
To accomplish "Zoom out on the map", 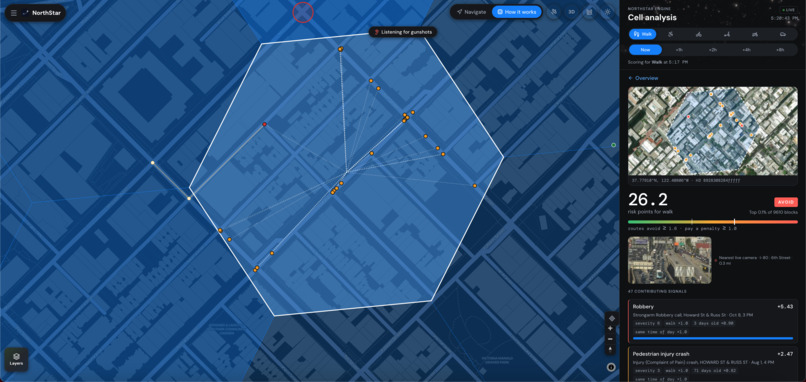I will (x=610, y=339).
